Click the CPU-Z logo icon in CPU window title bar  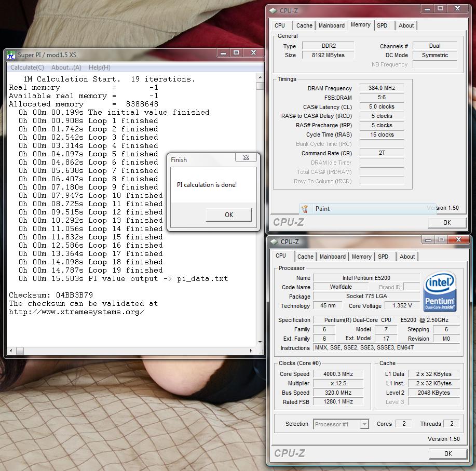[x=274, y=241]
